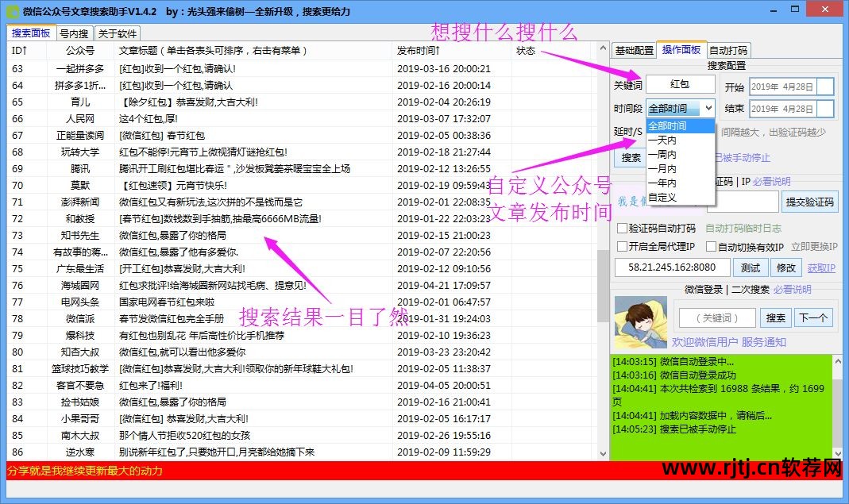
Task: Click the 提交验证码 button
Action: [x=809, y=202]
